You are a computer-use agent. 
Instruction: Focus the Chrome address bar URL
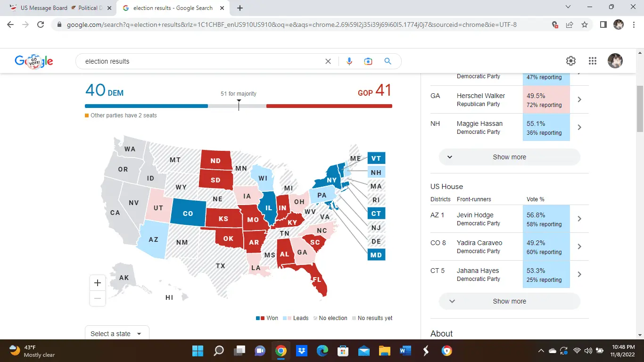click(x=292, y=25)
